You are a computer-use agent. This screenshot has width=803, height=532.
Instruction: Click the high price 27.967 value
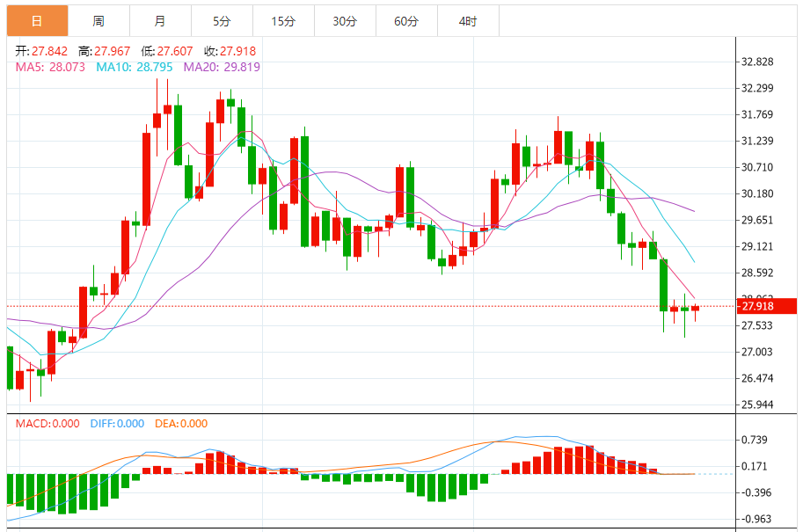[113, 51]
